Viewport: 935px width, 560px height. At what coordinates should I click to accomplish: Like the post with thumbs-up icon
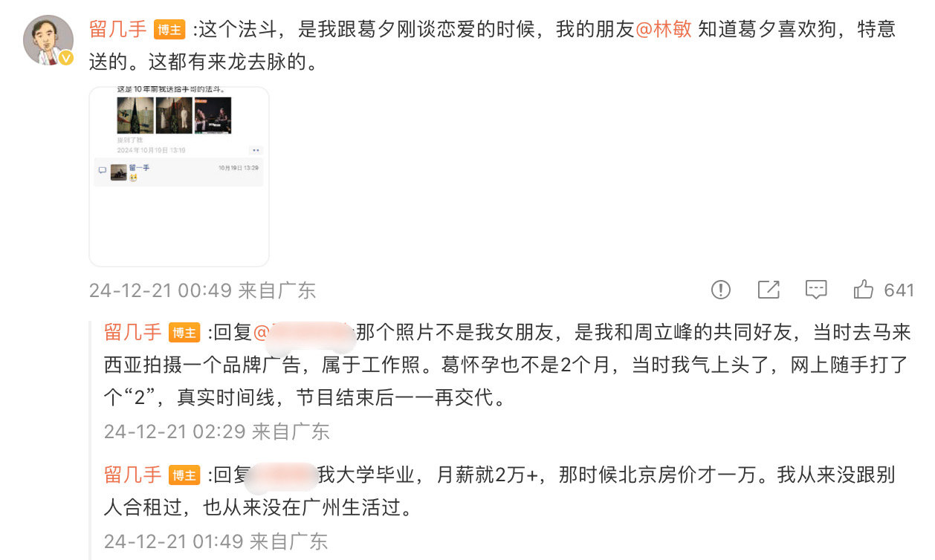[864, 290]
